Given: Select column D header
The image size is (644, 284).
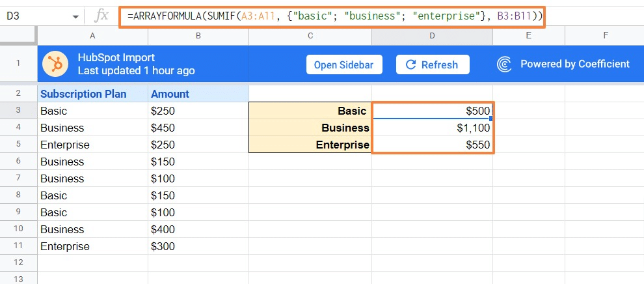Looking at the screenshot, I should pyautogui.click(x=433, y=35).
